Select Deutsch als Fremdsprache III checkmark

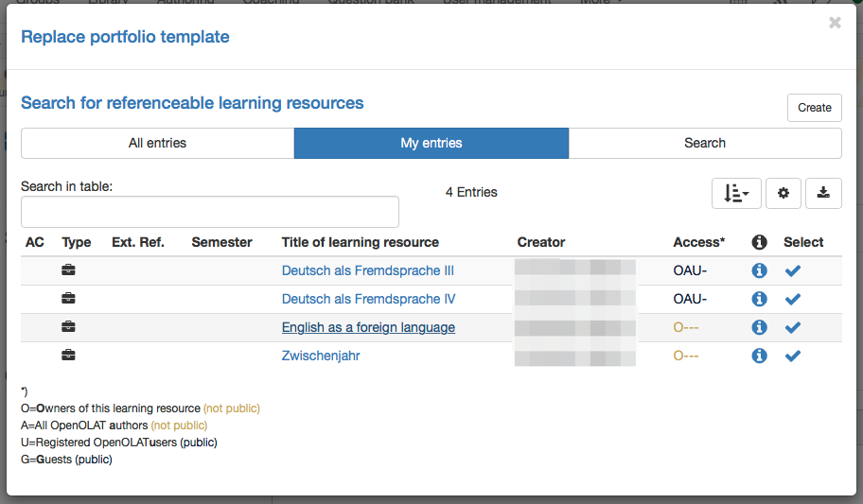coord(793,271)
